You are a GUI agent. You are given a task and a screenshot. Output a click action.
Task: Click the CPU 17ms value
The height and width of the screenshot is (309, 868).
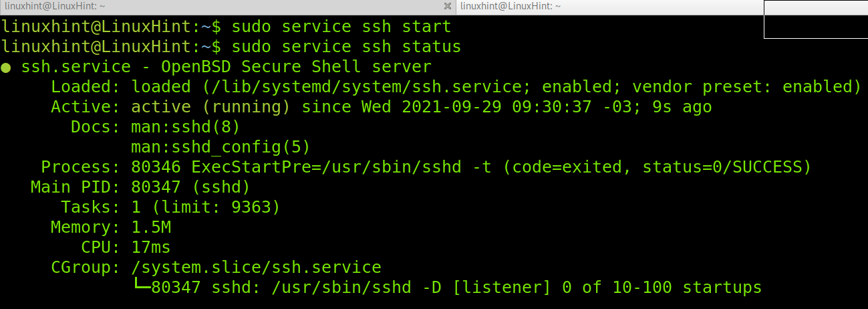pyautogui.click(x=151, y=247)
